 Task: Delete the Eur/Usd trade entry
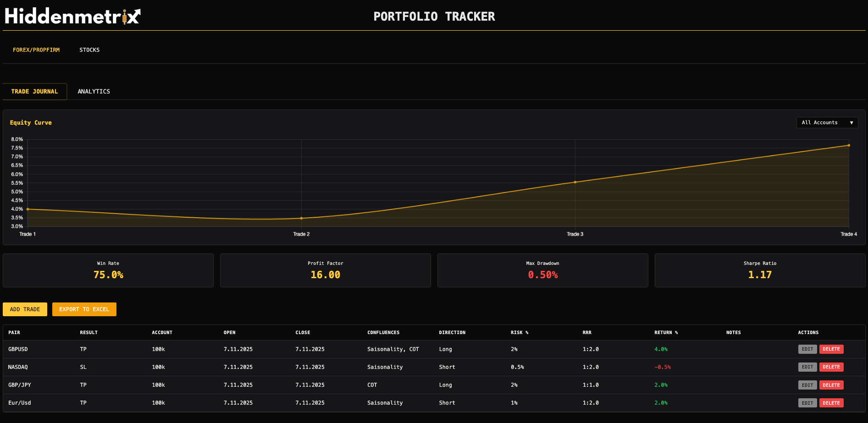(x=831, y=402)
